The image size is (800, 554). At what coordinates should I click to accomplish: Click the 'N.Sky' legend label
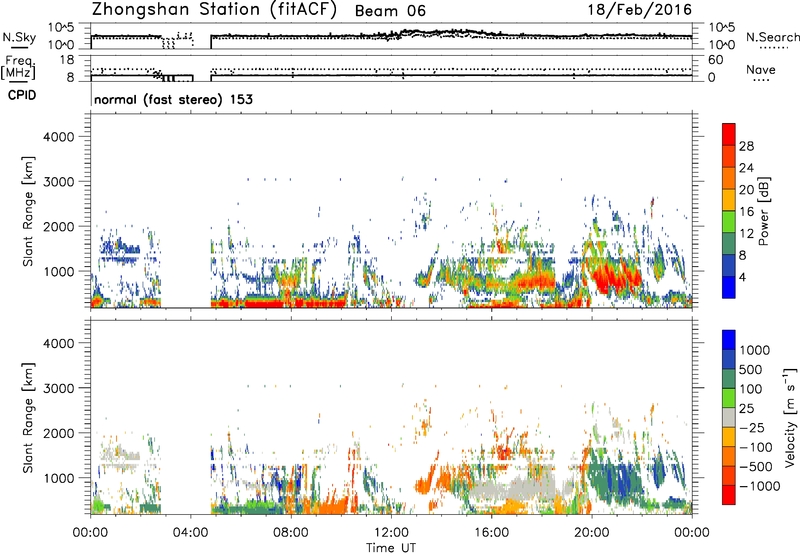coord(19,38)
